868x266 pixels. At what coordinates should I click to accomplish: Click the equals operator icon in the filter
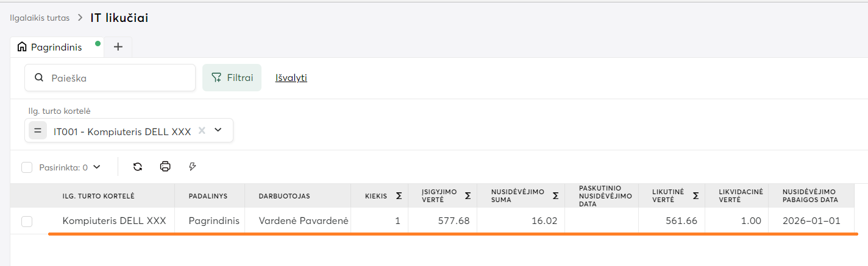[38, 131]
